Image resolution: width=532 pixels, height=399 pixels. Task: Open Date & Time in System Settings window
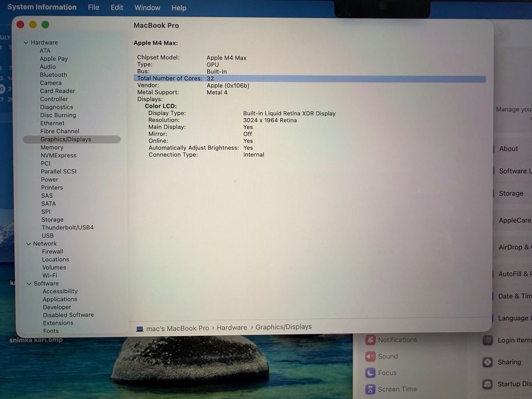pyautogui.click(x=515, y=296)
